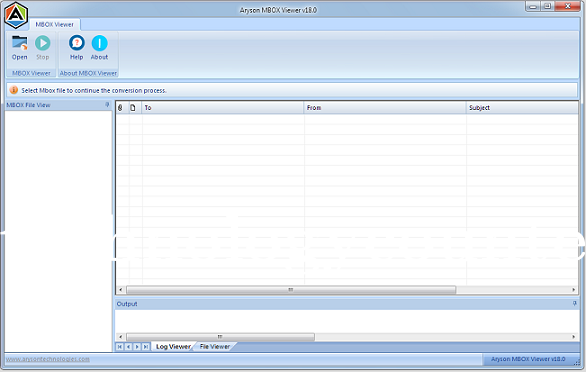Click right arrow of email list scrollbar
This screenshot has height=372, width=586.
[x=574, y=290]
